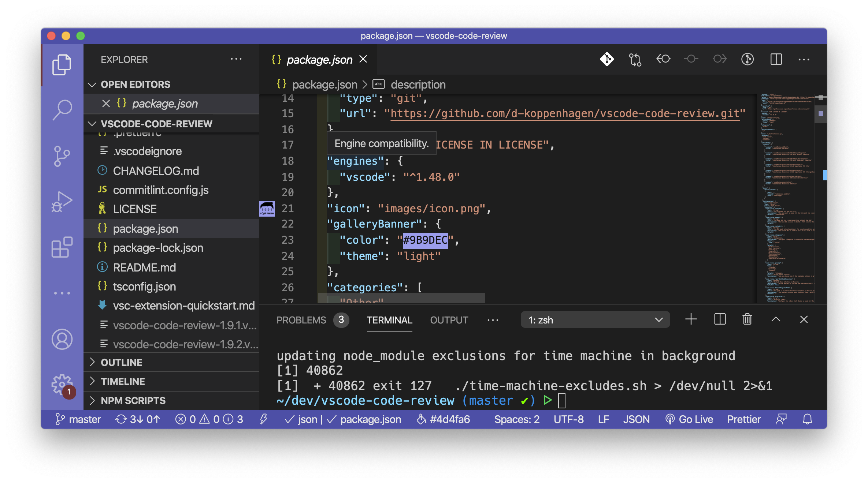Viewport: 868px width, 483px height.
Task: Open the Search view in activity bar
Action: [62, 110]
